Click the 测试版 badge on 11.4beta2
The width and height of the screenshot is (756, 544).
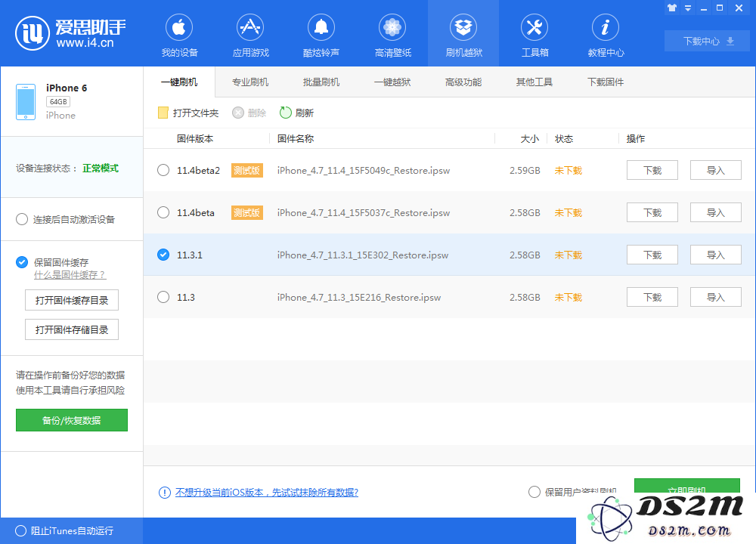(247, 170)
